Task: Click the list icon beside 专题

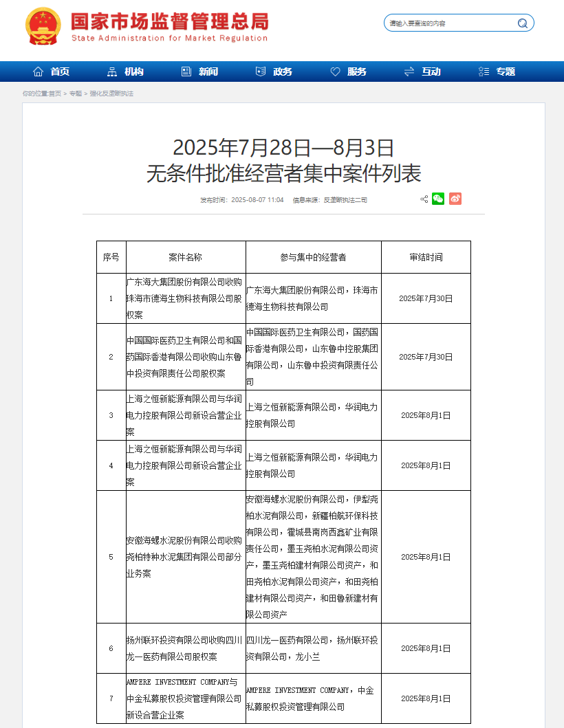Action: coord(484,71)
